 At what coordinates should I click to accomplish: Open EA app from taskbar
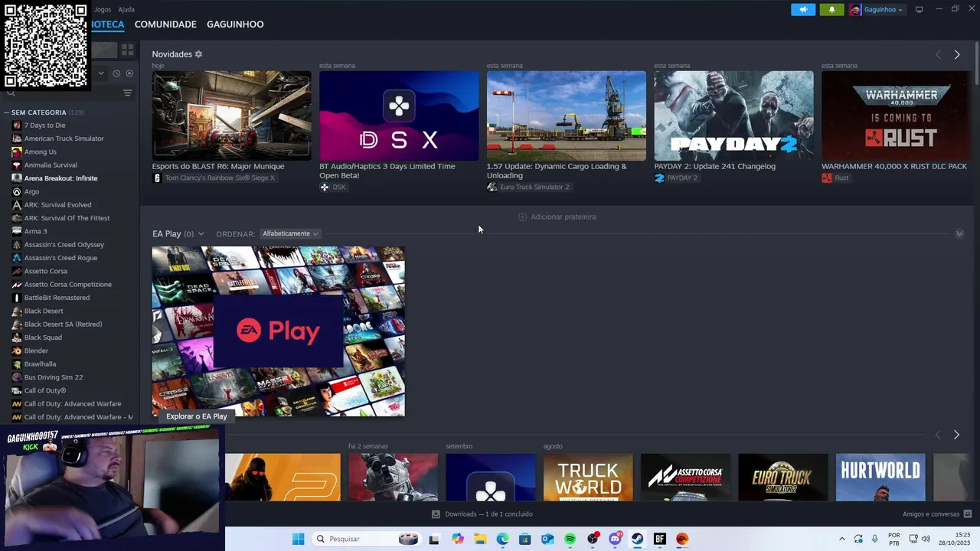(x=682, y=539)
